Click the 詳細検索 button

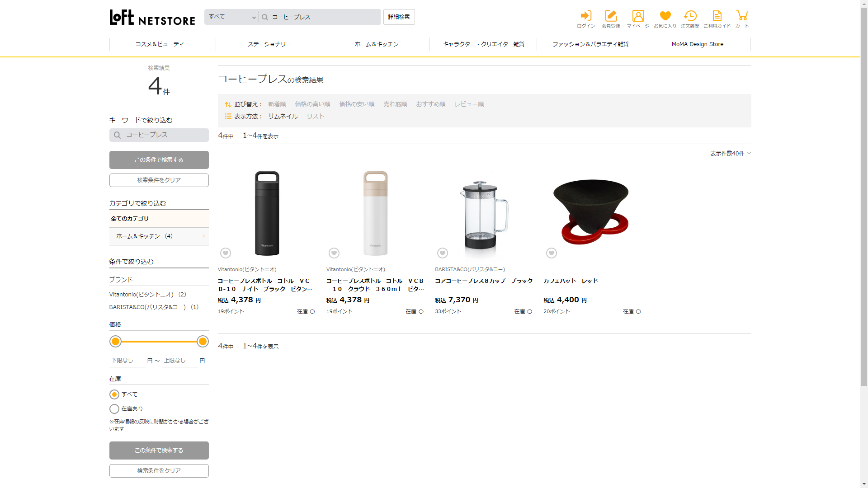[x=399, y=17]
